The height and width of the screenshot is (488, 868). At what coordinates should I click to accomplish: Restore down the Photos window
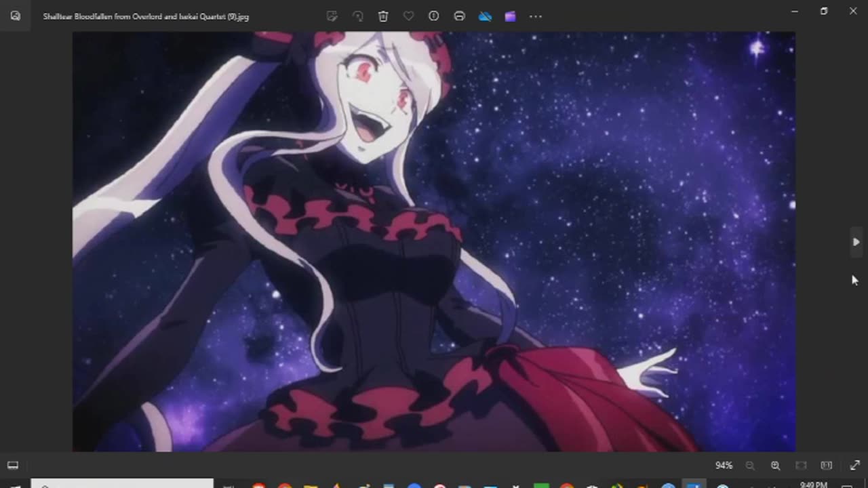click(x=824, y=11)
